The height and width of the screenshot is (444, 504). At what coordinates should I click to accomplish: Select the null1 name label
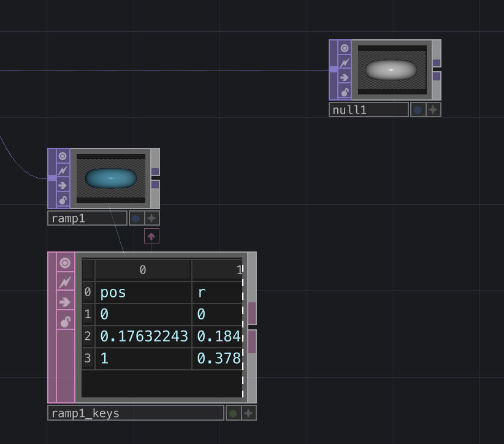pos(368,110)
